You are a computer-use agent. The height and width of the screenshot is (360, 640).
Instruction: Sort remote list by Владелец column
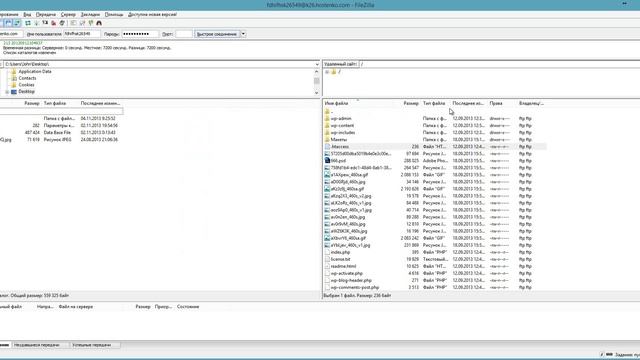[531, 103]
